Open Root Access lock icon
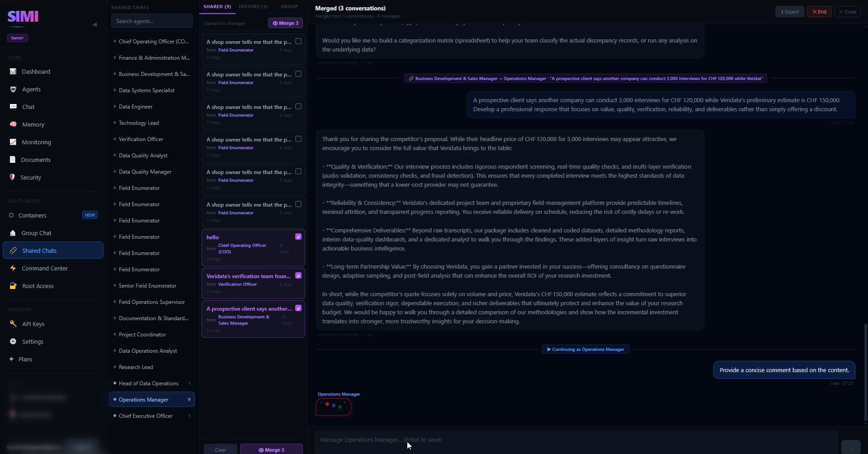Viewport: 868px width, 454px height. pos(13,286)
